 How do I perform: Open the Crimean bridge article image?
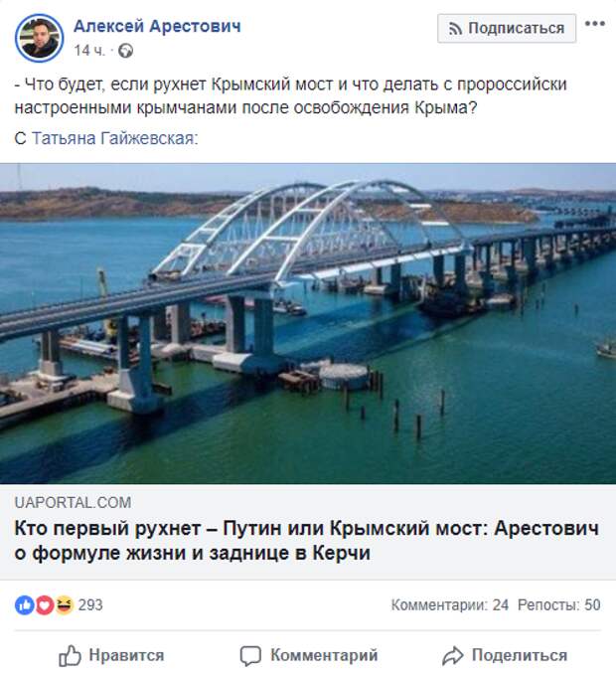click(308, 323)
